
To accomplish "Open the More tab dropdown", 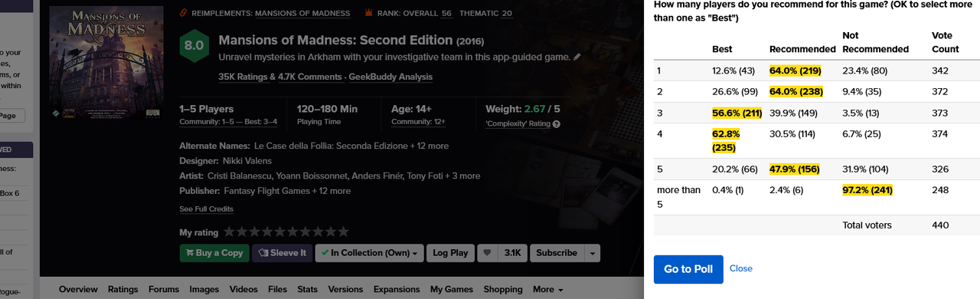I will 547,289.
